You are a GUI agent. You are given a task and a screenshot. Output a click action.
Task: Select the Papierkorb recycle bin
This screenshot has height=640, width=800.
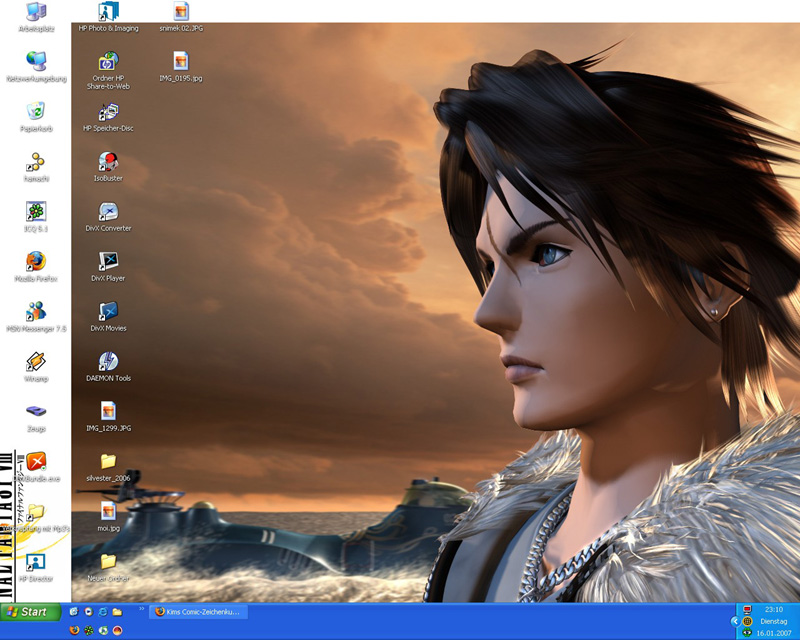(36, 112)
